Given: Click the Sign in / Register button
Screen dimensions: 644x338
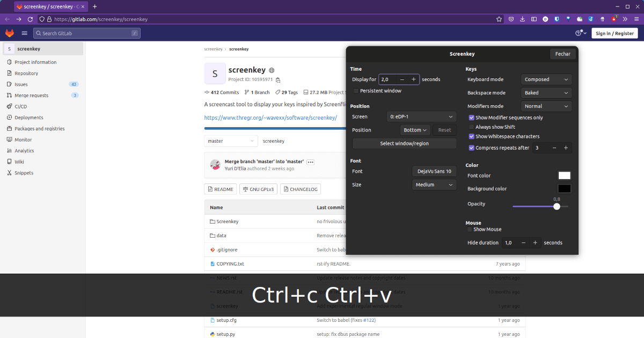Looking at the screenshot, I should [615, 33].
